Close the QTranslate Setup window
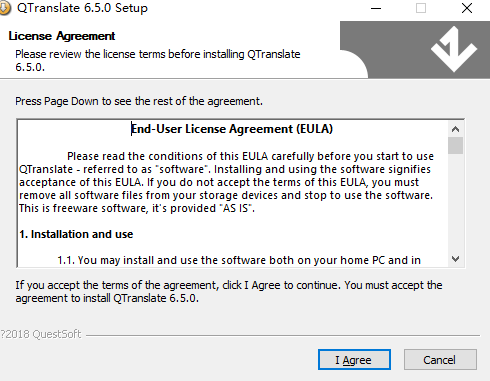The image size is (490, 381). pyautogui.click(x=467, y=8)
